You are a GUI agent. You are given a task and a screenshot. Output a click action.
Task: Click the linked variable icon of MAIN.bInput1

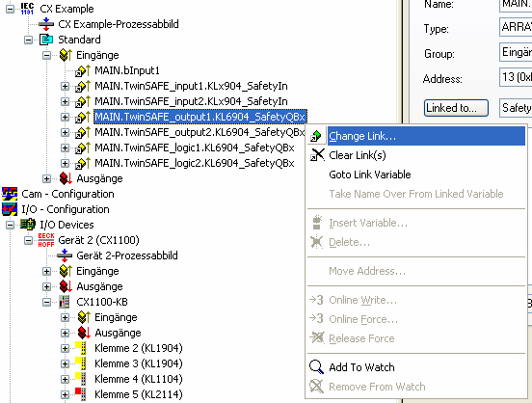pyautogui.click(x=83, y=70)
